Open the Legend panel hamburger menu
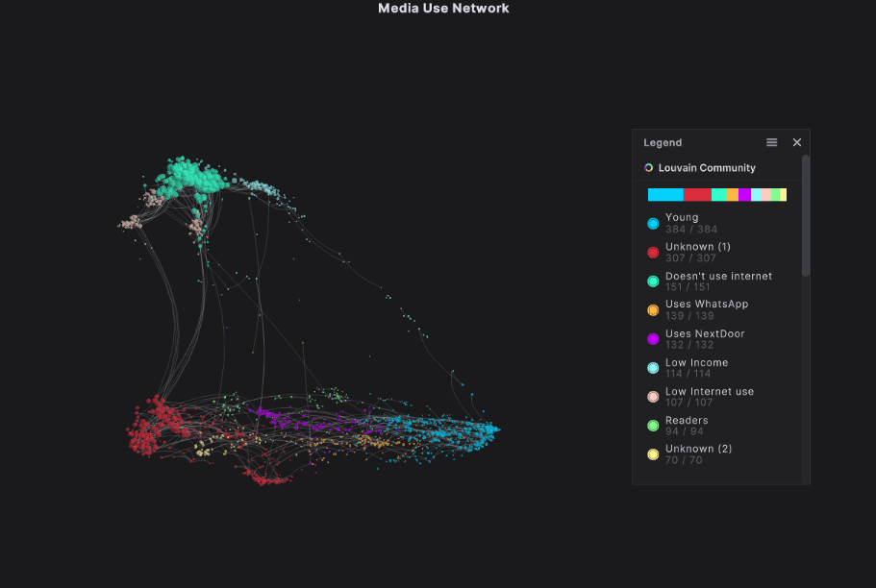Screen dimensions: 876x588 click(771, 142)
